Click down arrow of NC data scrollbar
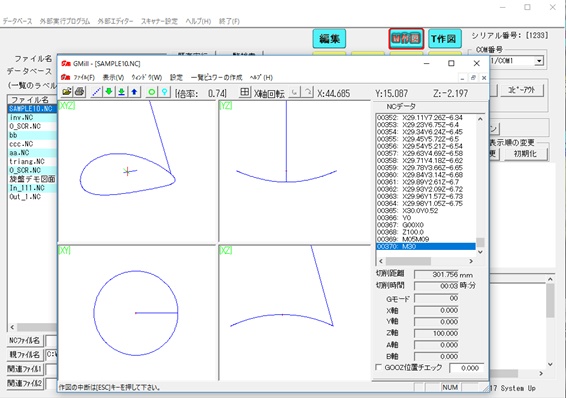This screenshot has width=567, height=398. pyautogui.click(x=480, y=252)
